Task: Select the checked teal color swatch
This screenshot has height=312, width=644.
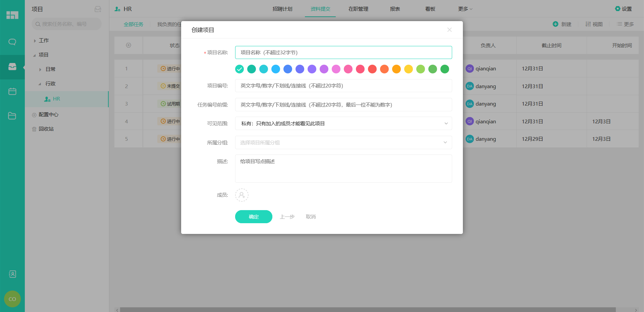Action: 239,69
